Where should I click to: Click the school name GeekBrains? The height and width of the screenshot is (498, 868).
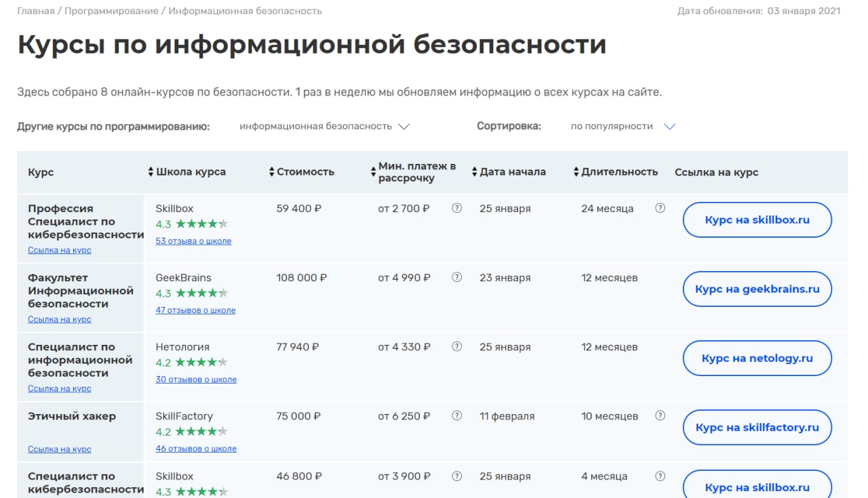(x=183, y=278)
